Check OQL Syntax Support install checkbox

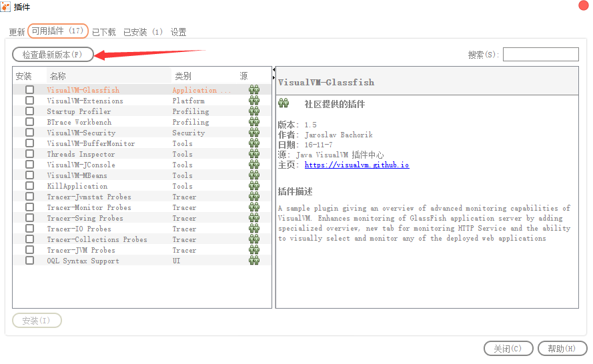pyautogui.click(x=29, y=260)
